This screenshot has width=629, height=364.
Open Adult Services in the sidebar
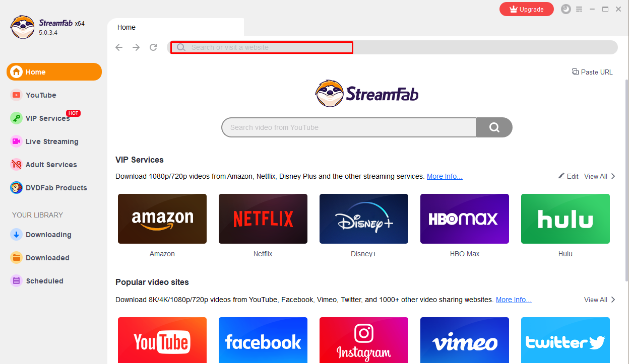pos(51,165)
